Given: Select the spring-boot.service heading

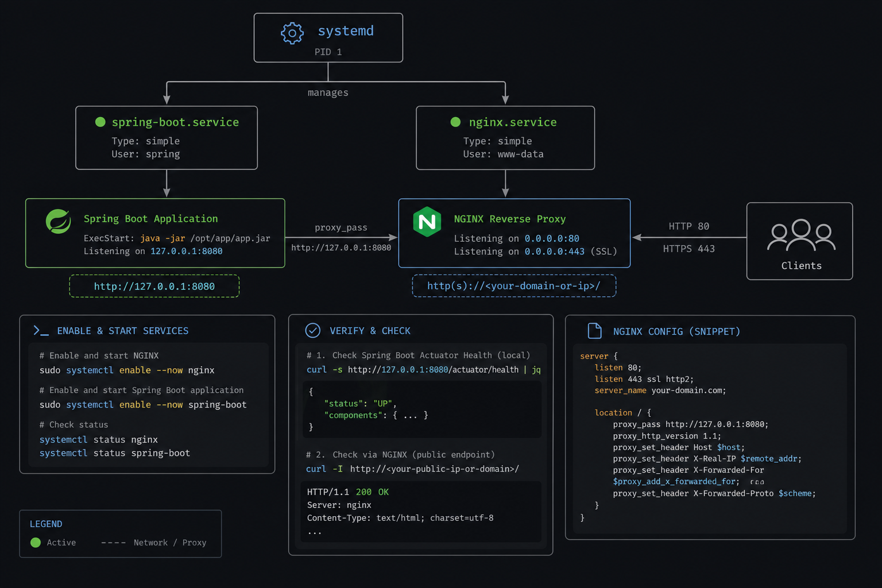Looking at the screenshot, I should [x=175, y=122].
